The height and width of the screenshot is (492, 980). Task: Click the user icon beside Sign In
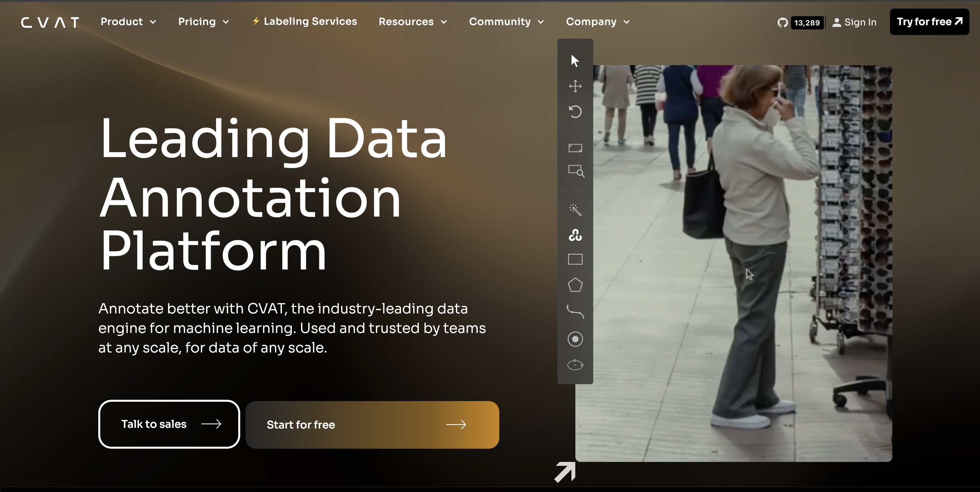[x=837, y=22]
